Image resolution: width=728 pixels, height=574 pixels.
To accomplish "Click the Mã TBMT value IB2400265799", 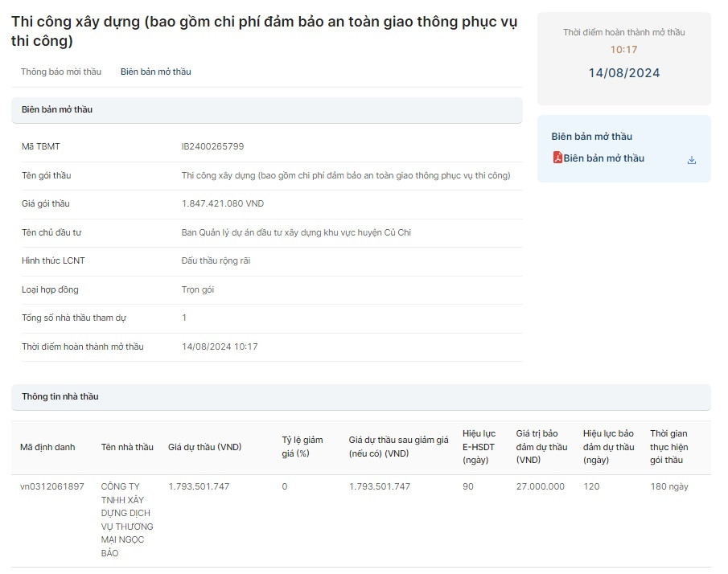I will 212,146.
